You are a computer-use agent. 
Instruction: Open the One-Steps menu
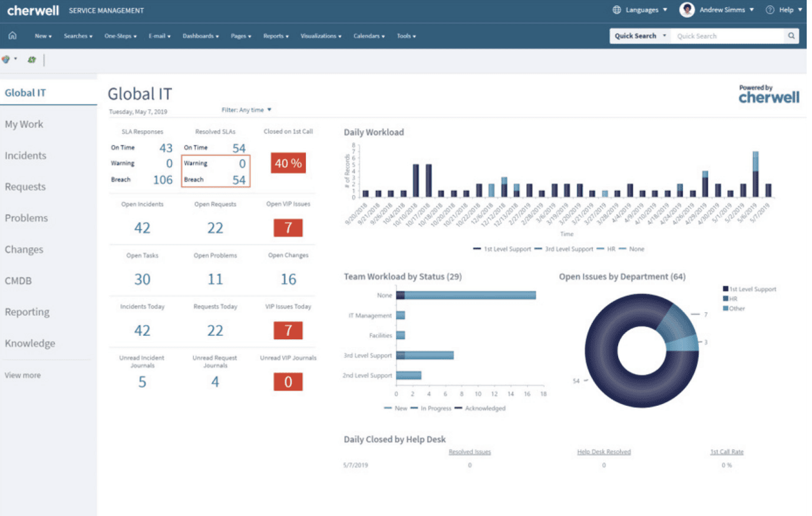coord(121,36)
